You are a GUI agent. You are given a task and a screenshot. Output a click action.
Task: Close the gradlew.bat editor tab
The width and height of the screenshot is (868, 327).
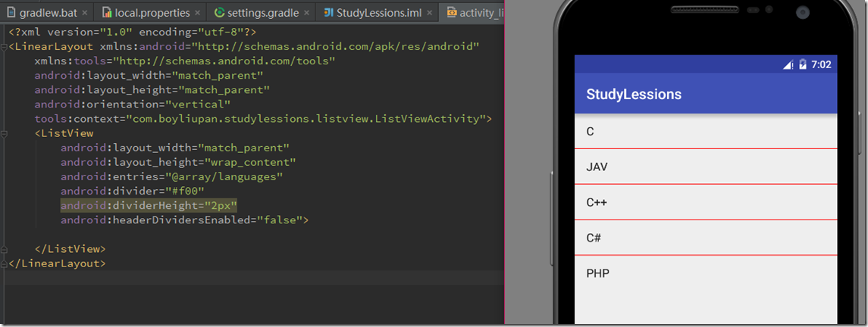click(83, 13)
